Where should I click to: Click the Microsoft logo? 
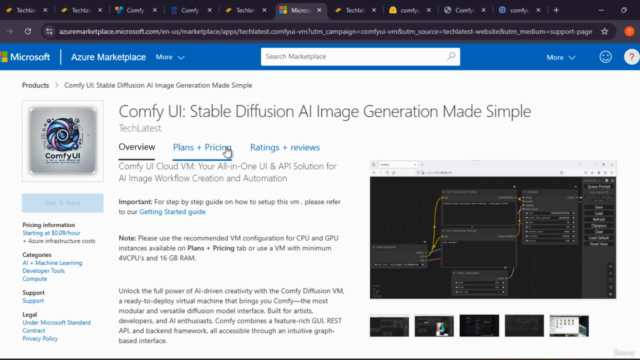[25, 57]
